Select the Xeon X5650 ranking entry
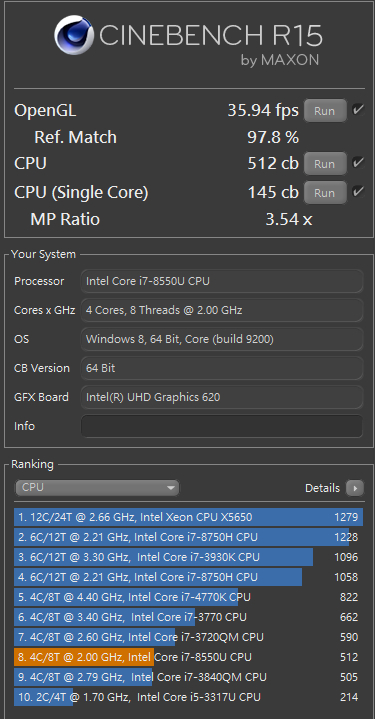Viewport: 375px width, 719px height. [x=188, y=517]
